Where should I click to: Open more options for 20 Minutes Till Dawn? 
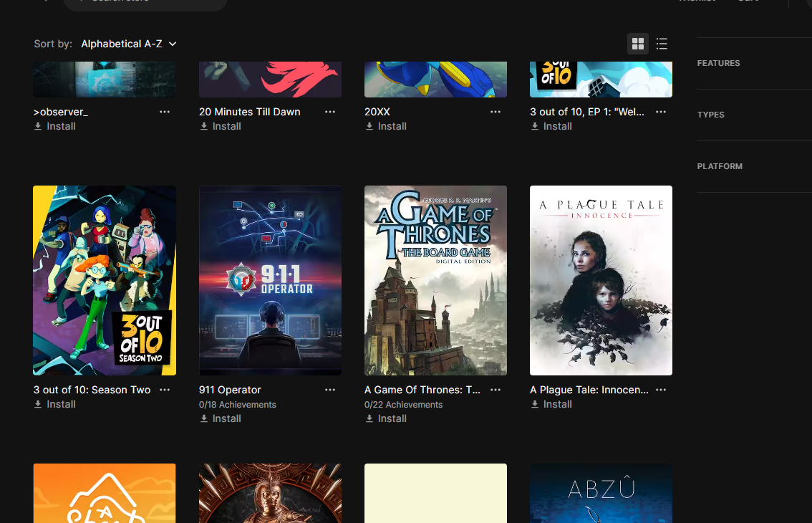pos(330,112)
